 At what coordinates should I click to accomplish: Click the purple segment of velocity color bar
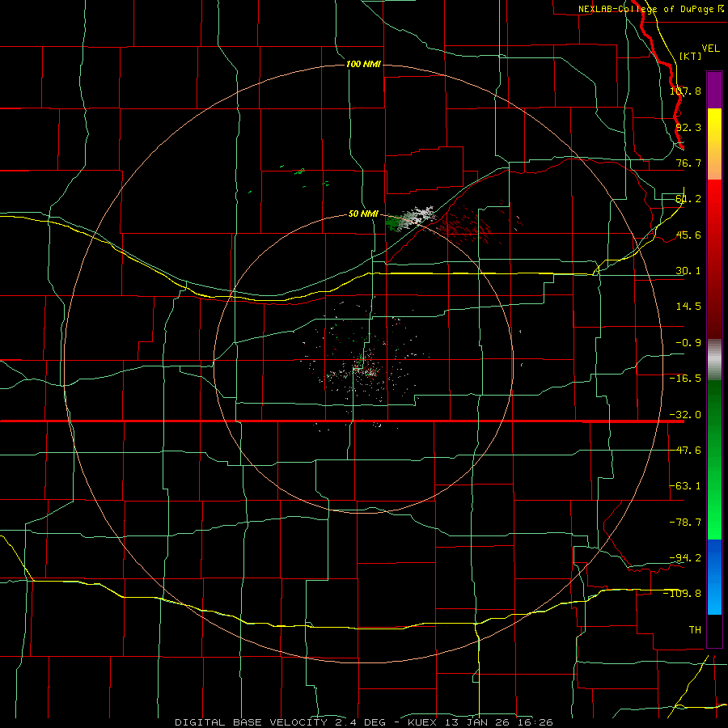click(x=714, y=90)
